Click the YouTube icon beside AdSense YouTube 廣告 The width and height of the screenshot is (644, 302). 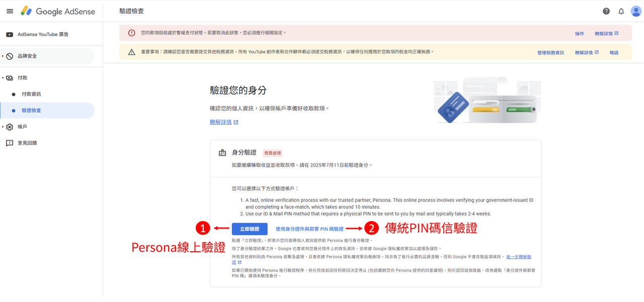pyautogui.click(x=10, y=35)
